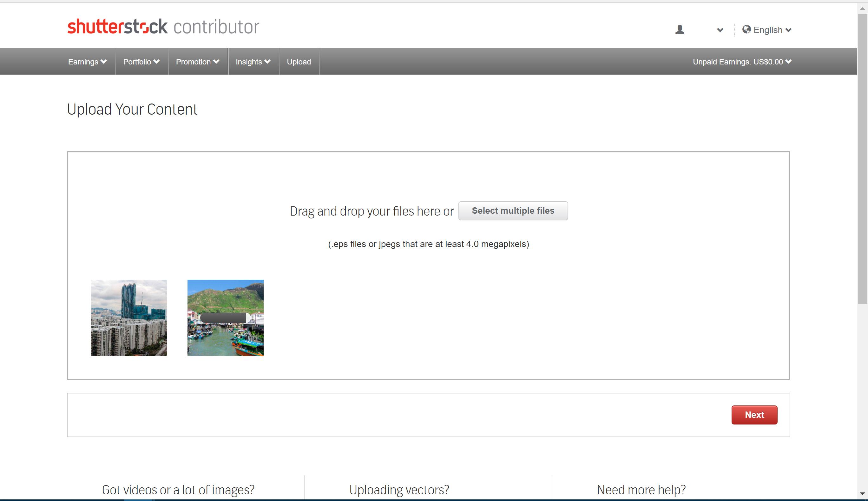Image resolution: width=868 pixels, height=501 pixels.
Task: Open the Earnings menu
Action: 87,62
